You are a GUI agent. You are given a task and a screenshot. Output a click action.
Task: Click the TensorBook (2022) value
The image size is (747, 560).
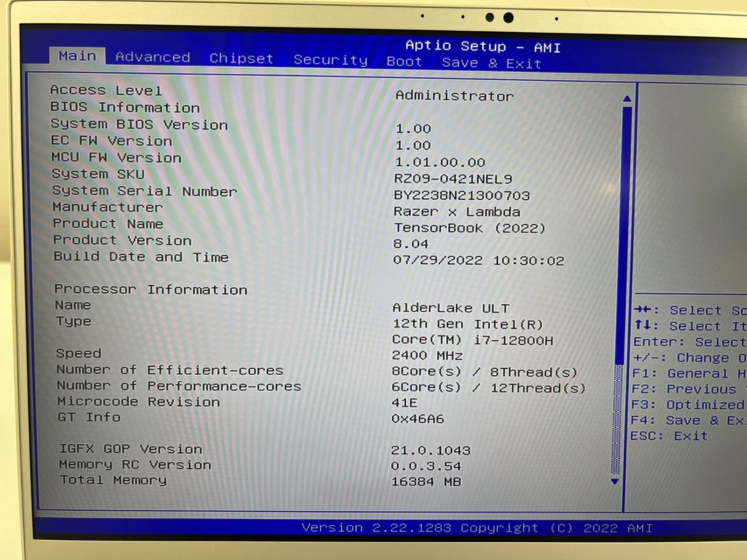tap(470, 228)
